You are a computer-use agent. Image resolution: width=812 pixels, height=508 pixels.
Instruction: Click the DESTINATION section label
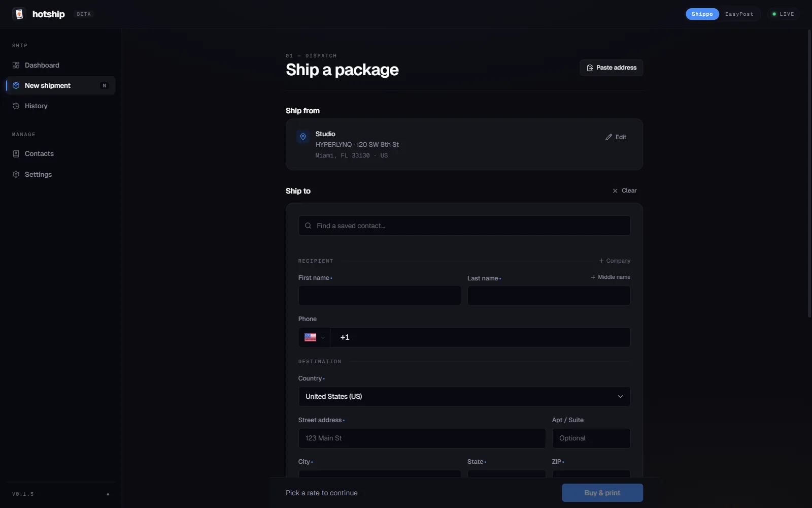[320, 362]
